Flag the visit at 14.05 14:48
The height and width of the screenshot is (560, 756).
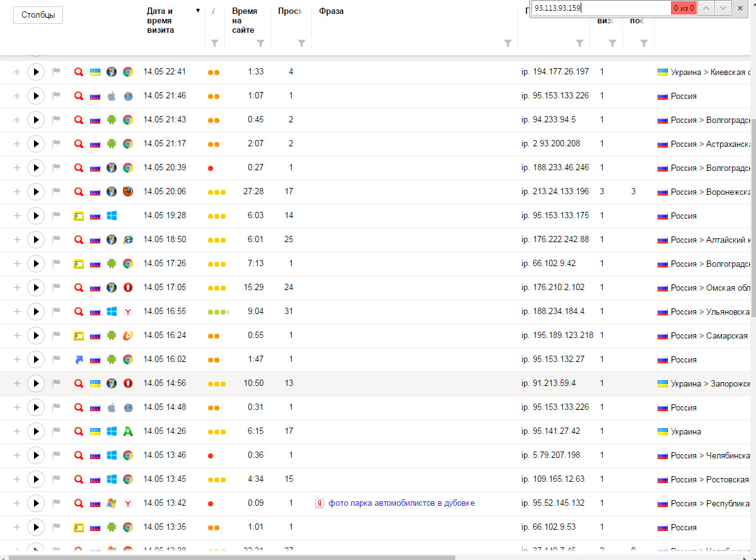click(56, 407)
